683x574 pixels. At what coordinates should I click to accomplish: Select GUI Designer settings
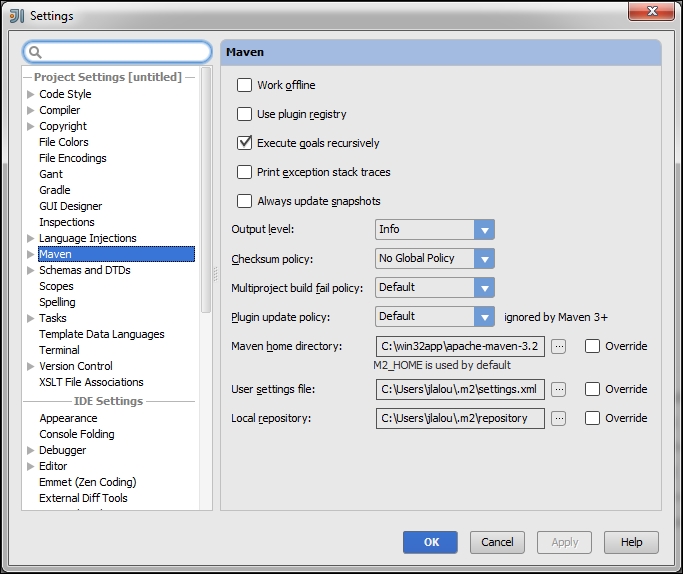click(71, 206)
